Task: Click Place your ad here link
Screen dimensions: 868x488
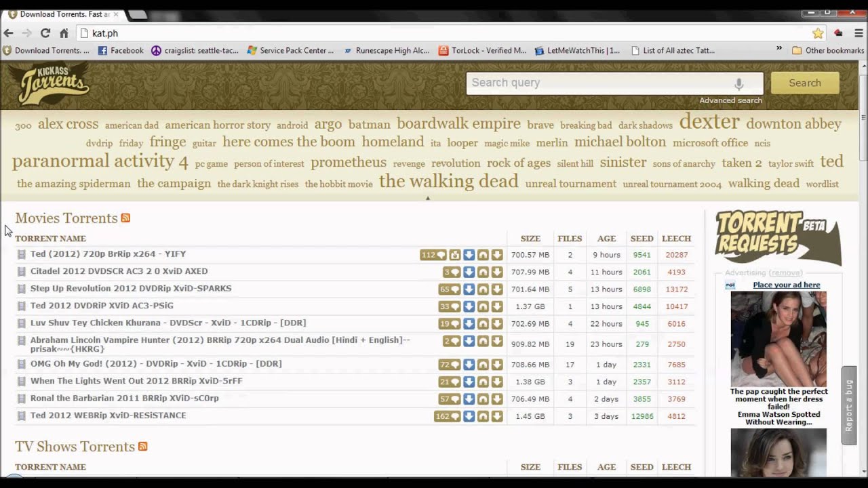Action: pyautogui.click(x=786, y=285)
